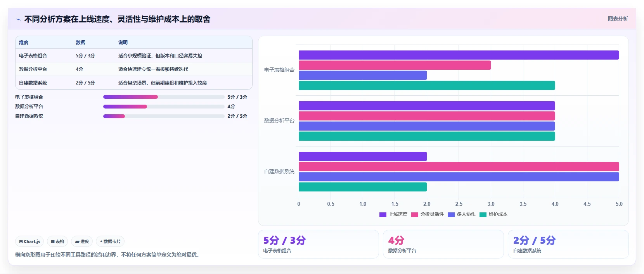Click the 2.5 tick on the x-axis

pos(459,204)
